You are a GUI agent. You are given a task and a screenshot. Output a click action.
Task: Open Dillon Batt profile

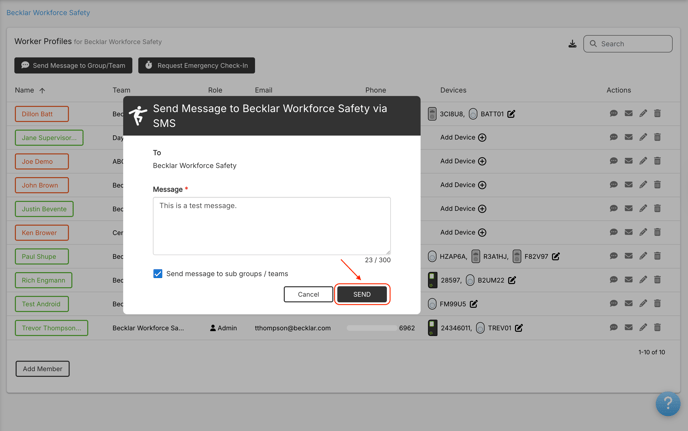(x=42, y=114)
